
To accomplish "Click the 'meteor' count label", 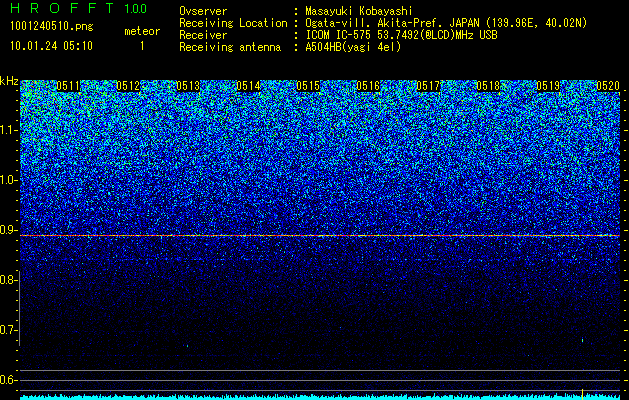I will click(142, 31).
